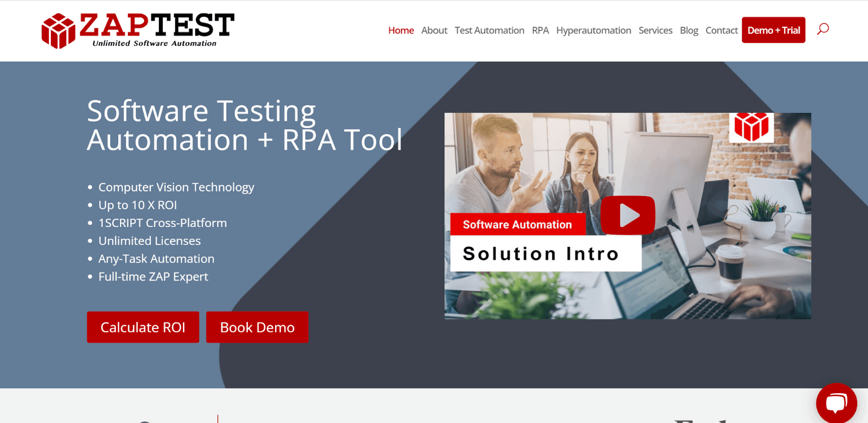
Task: Visit the Blog page link
Action: 689,30
